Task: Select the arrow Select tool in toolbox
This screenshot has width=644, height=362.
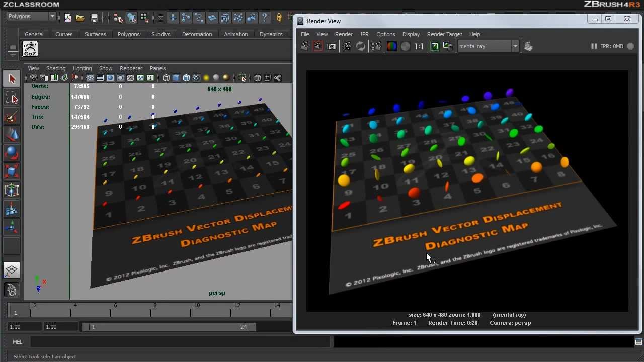Action: (x=12, y=79)
